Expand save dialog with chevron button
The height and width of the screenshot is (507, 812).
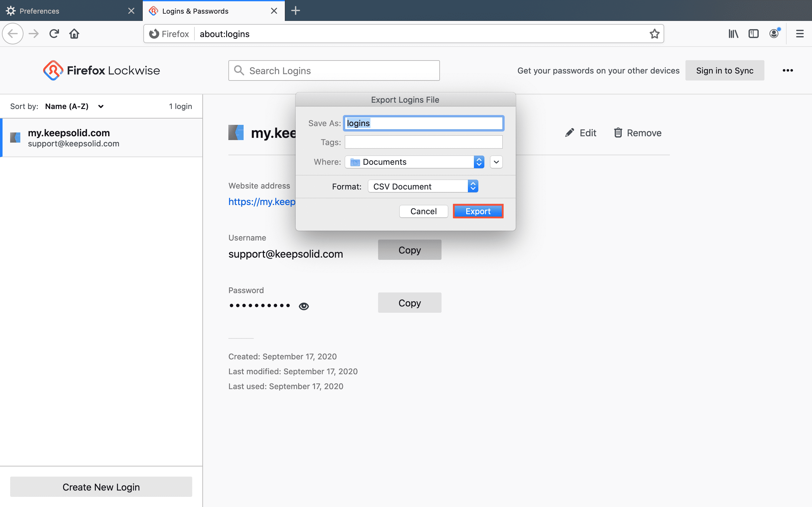pyautogui.click(x=496, y=162)
